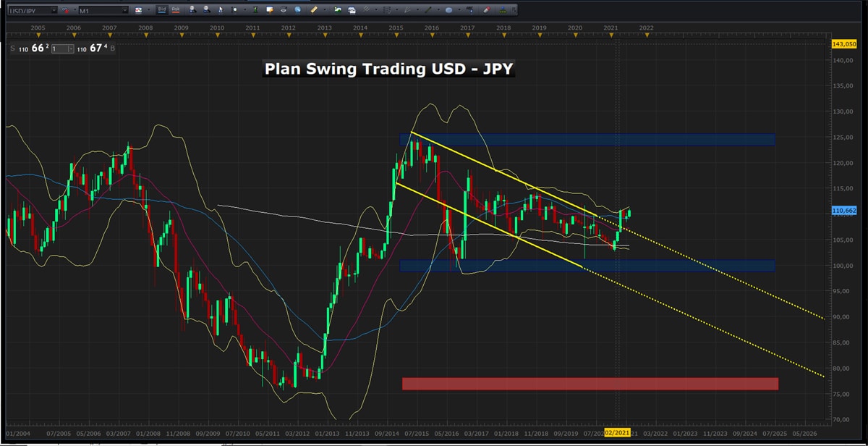The height and width of the screenshot is (446, 868).
Task: Click the blue globe icon
Action: point(298,10)
